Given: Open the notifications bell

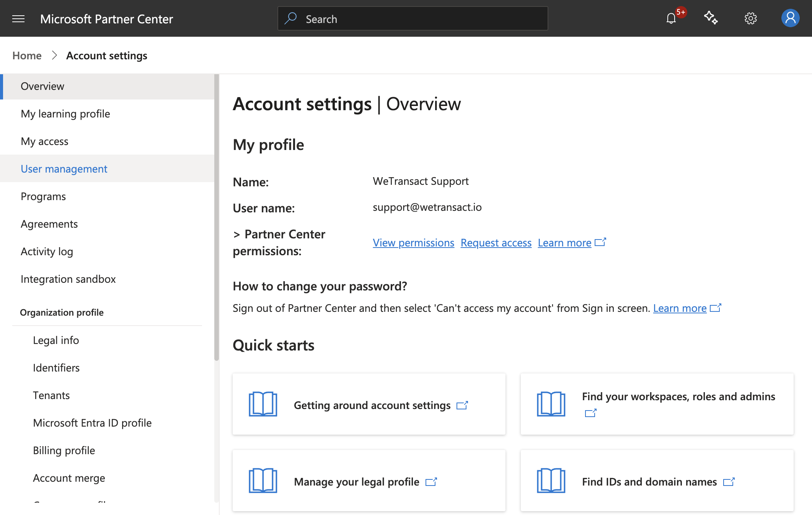Looking at the screenshot, I should pyautogui.click(x=671, y=18).
